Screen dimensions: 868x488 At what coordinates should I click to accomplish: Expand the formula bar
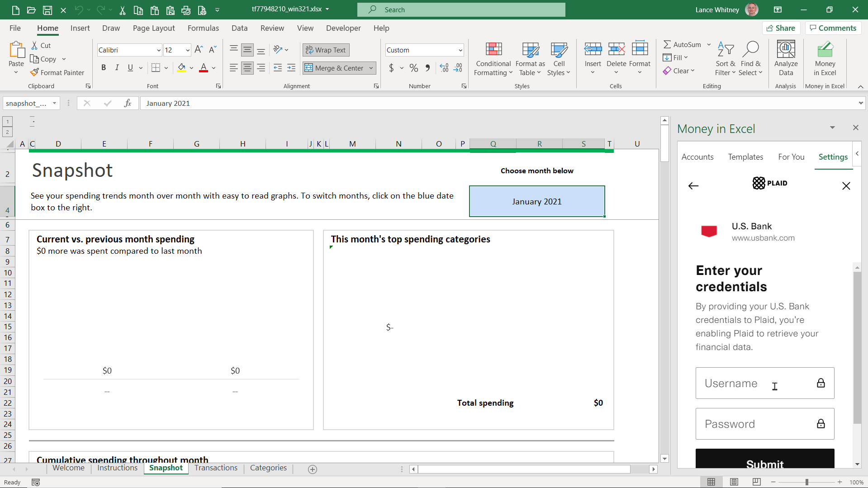point(860,103)
